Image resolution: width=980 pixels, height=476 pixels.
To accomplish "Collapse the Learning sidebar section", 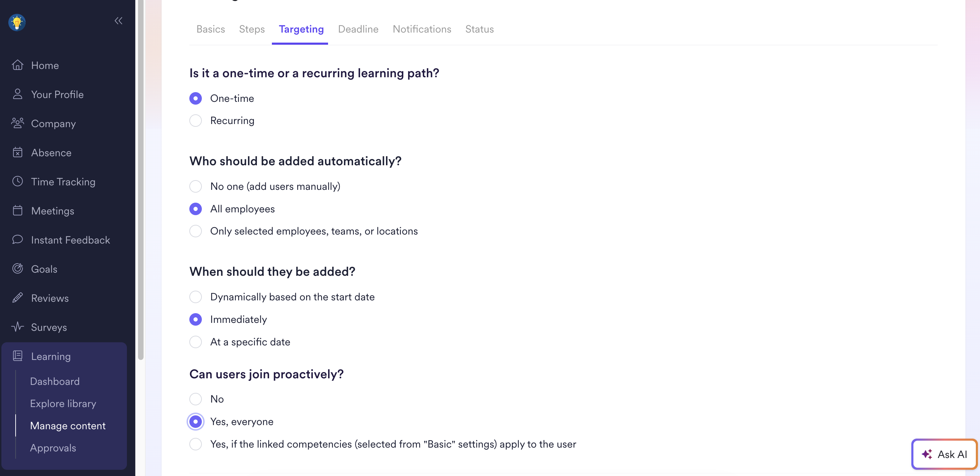I will tap(51, 356).
